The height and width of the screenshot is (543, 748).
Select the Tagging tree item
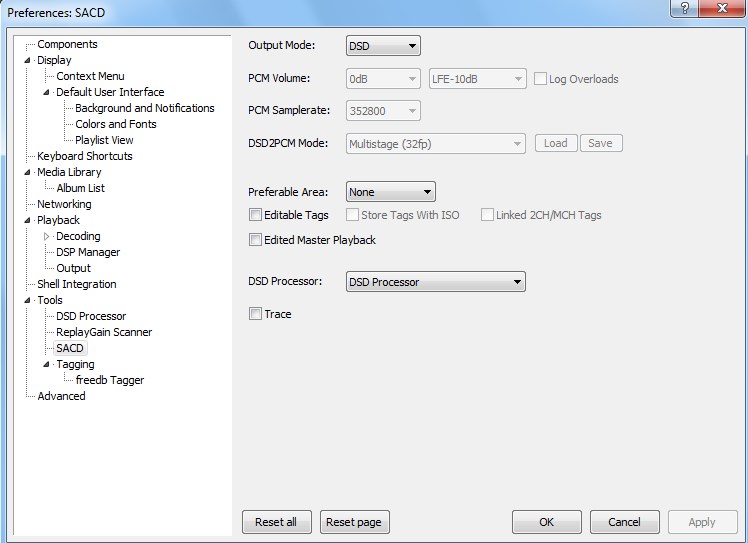(x=75, y=364)
